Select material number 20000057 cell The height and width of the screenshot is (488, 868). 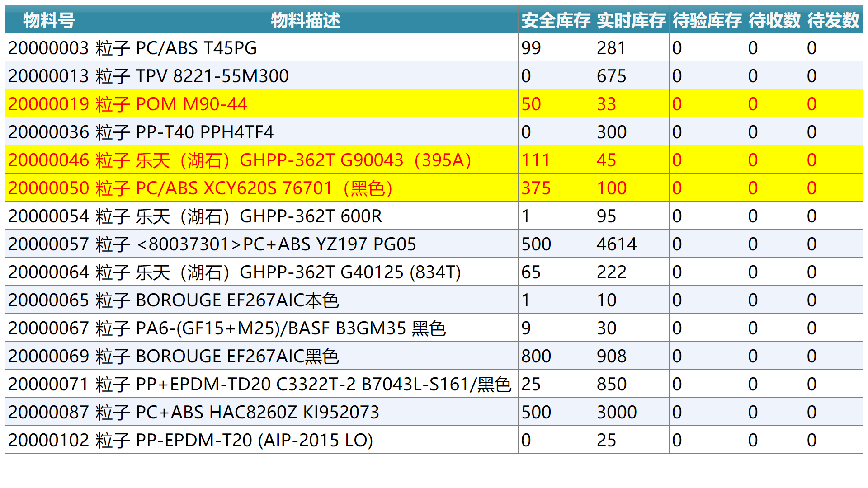point(49,244)
